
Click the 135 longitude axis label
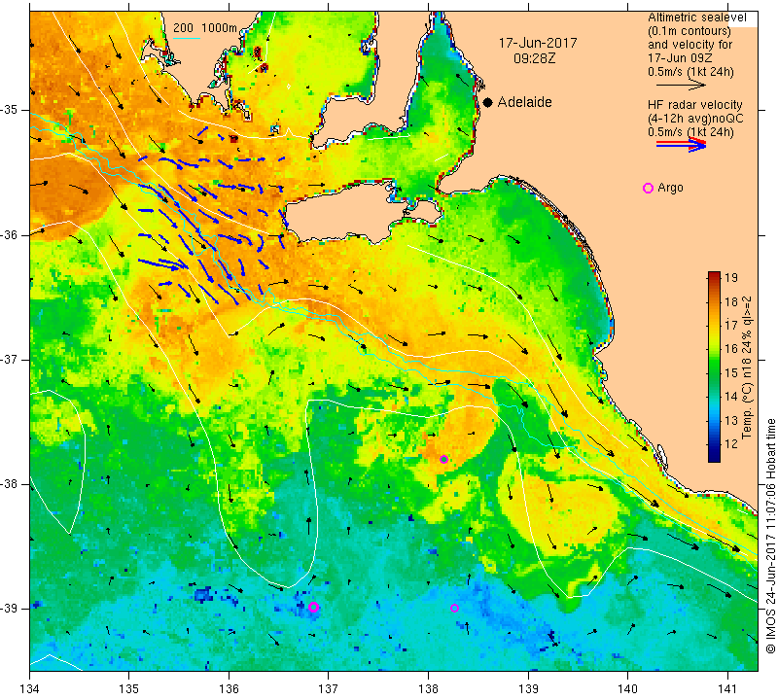[x=129, y=688]
